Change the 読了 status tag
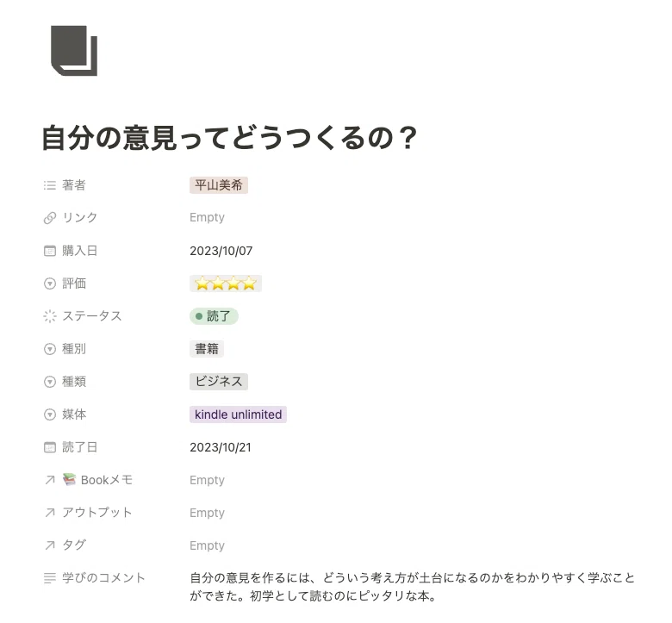 point(214,316)
